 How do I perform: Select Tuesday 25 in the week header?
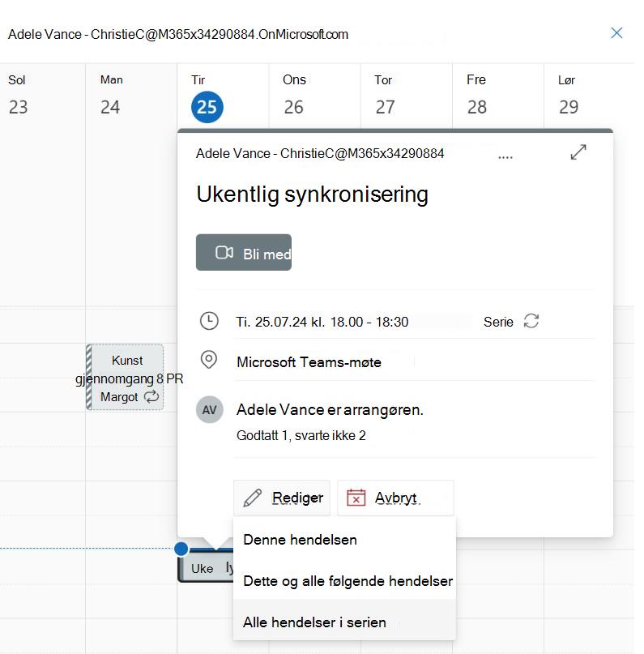(x=207, y=107)
